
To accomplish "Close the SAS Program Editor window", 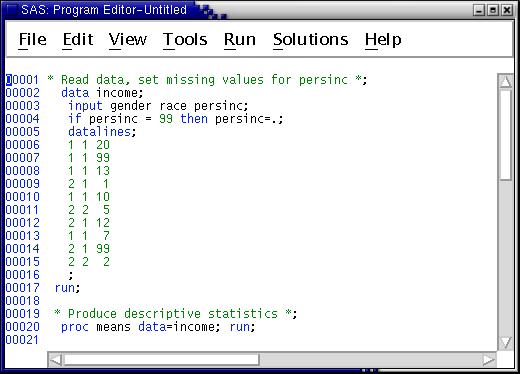I will point(507,10).
